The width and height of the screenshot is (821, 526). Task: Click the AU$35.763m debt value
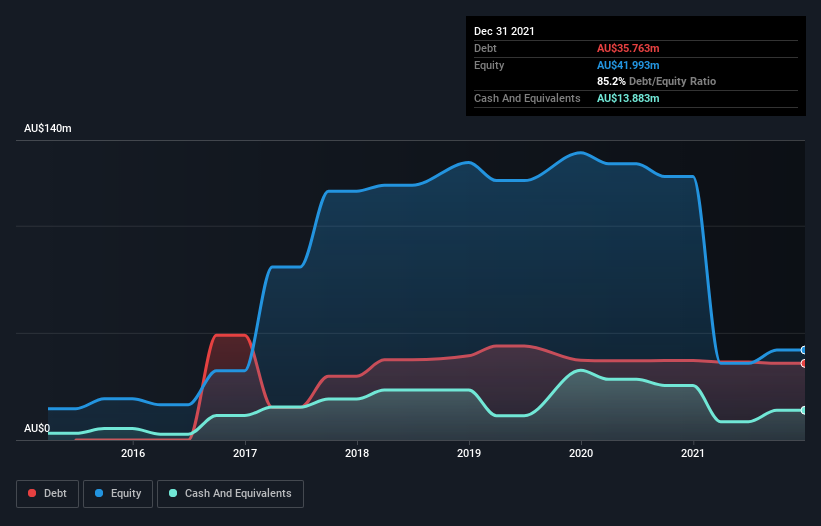point(628,48)
